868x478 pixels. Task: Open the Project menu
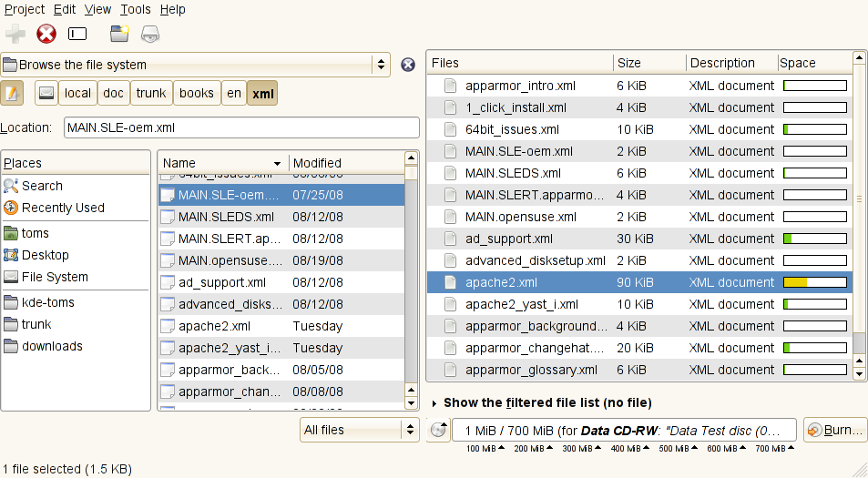click(x=25, y=9)
